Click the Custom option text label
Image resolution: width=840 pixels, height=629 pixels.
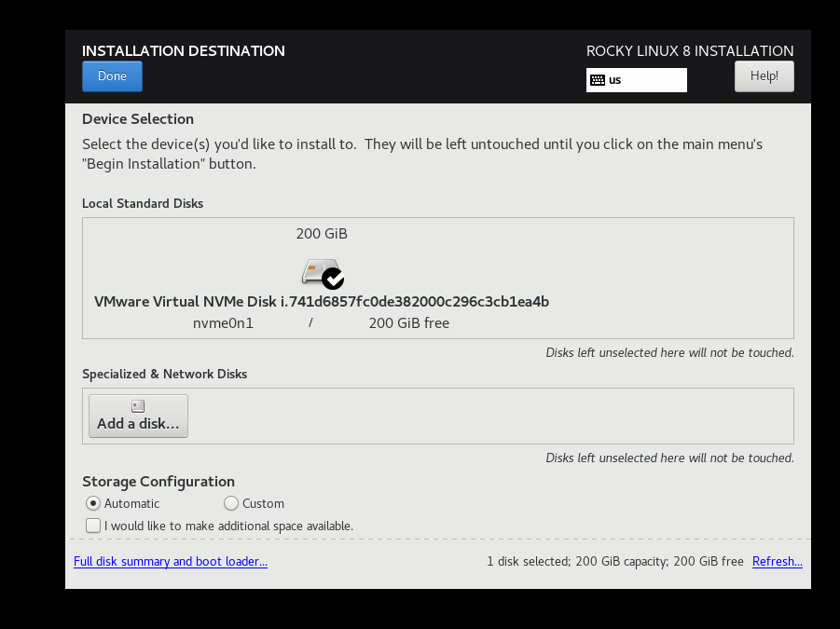pos(263,503)
